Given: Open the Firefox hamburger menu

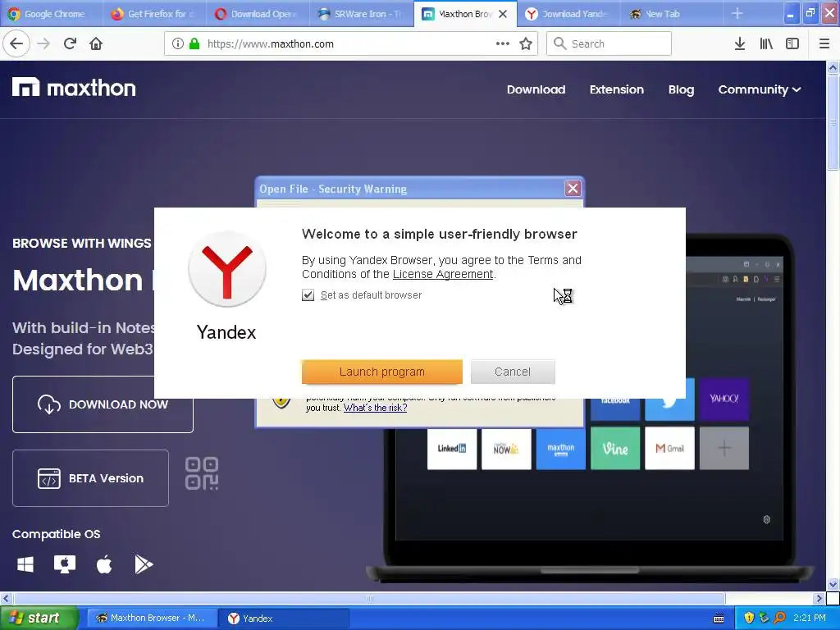Looking at the screenshot, I should [x=824, y=44].
